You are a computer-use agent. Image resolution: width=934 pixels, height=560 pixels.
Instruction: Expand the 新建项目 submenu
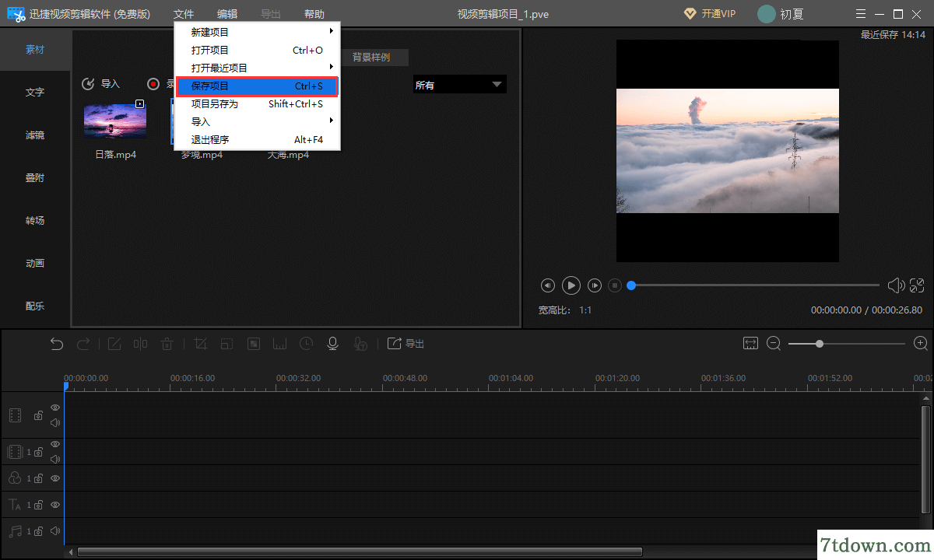[257, 32]
